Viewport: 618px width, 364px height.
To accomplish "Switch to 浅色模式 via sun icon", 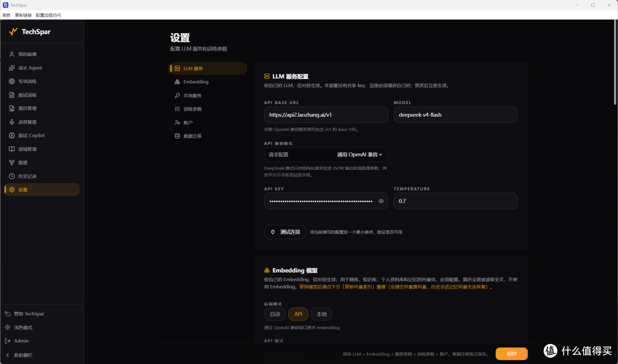I will point(7,327).
